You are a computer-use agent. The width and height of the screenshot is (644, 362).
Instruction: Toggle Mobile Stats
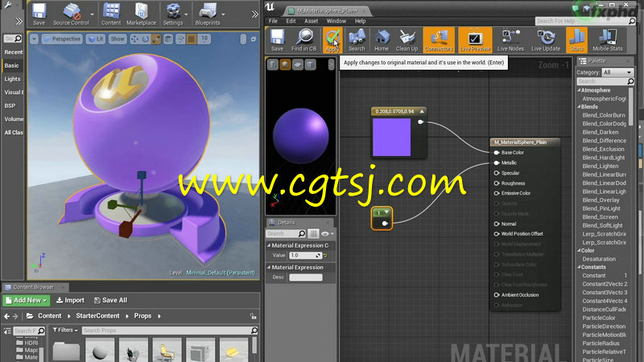tap(608, 39)
